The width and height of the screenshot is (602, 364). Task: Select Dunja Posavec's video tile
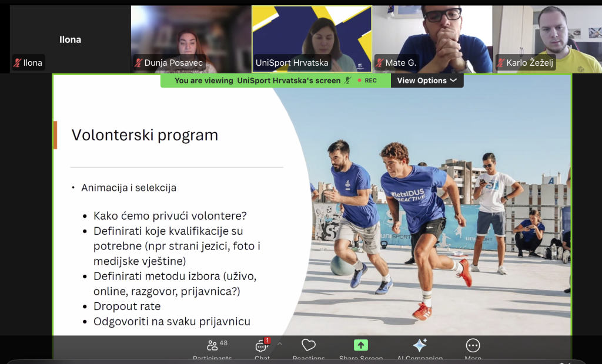tap(191, 35)
